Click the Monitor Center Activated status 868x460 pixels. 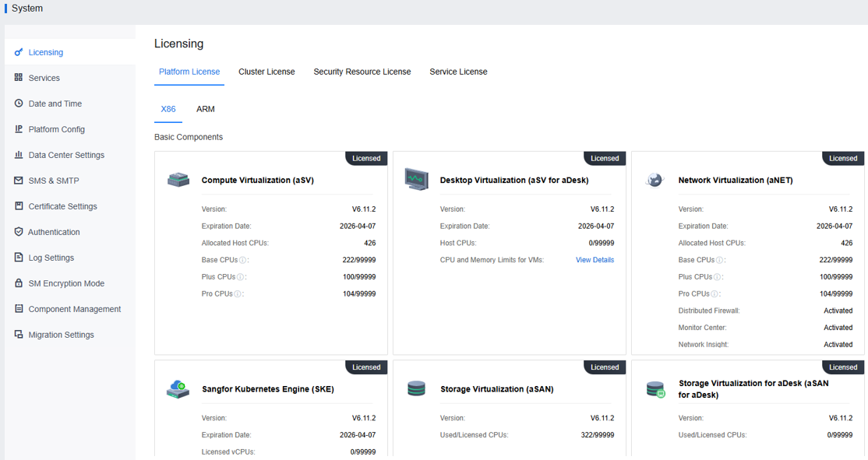838,328
